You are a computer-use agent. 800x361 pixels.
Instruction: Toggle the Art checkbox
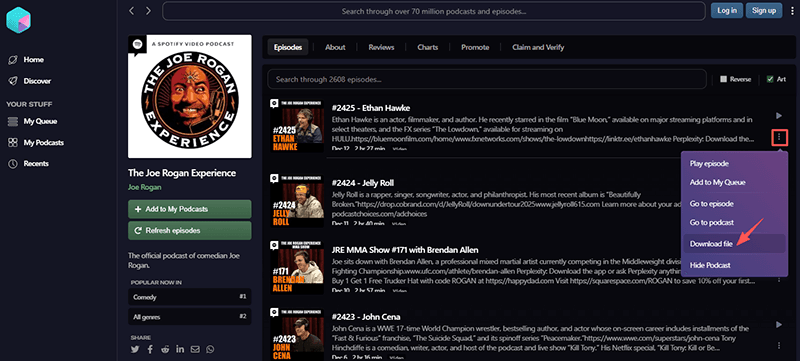[x=770, y=79]
